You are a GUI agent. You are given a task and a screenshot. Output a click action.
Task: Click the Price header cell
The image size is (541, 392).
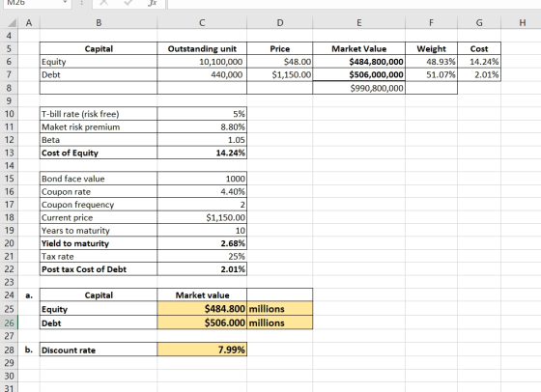(x=280, y=49)
